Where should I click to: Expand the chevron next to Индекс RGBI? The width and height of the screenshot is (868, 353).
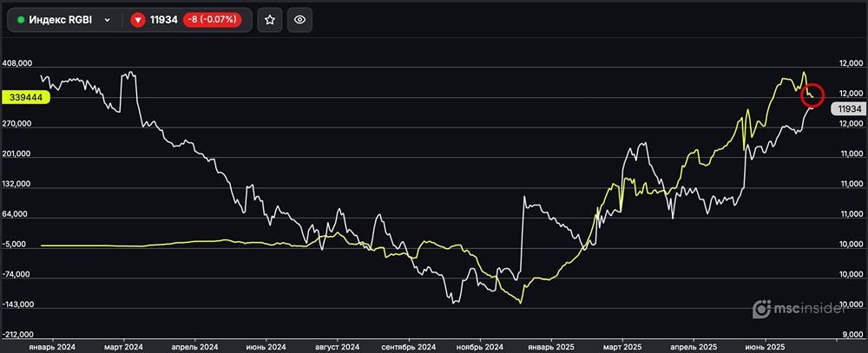(107, 20)
